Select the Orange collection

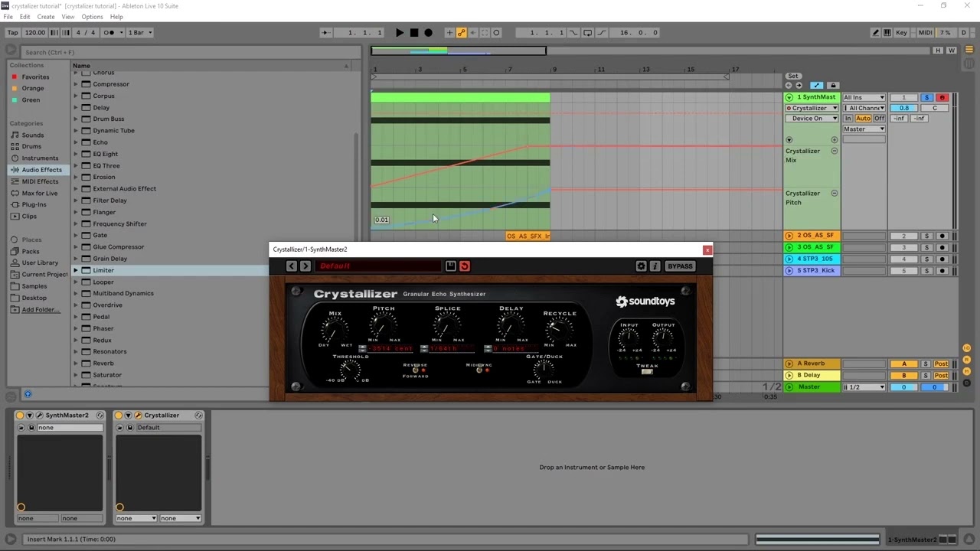pos(33,88)
